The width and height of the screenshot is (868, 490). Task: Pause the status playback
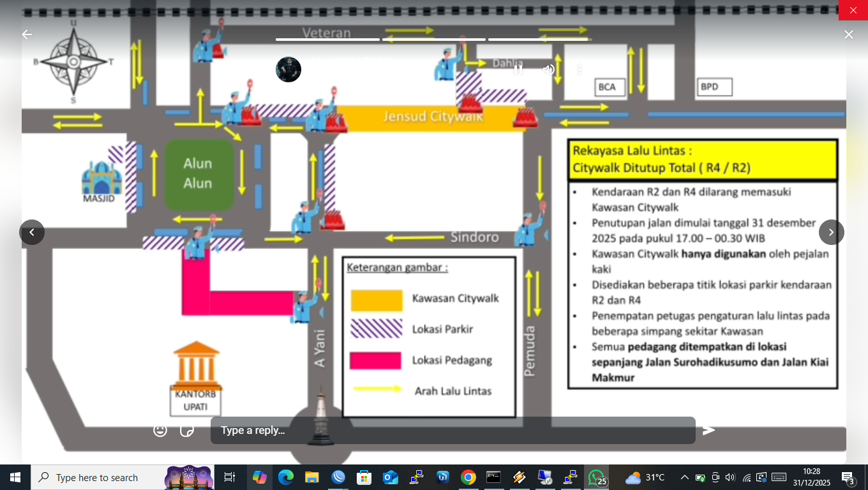click(x=518, y=69)
